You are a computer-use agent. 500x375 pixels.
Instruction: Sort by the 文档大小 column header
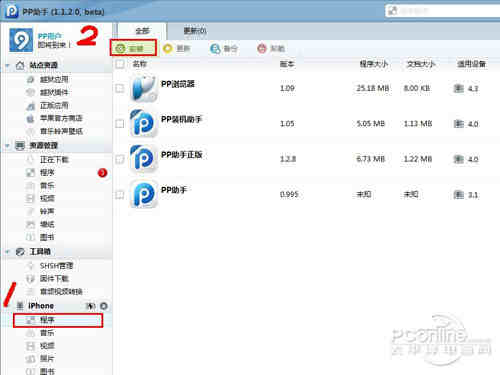(421, 64)
